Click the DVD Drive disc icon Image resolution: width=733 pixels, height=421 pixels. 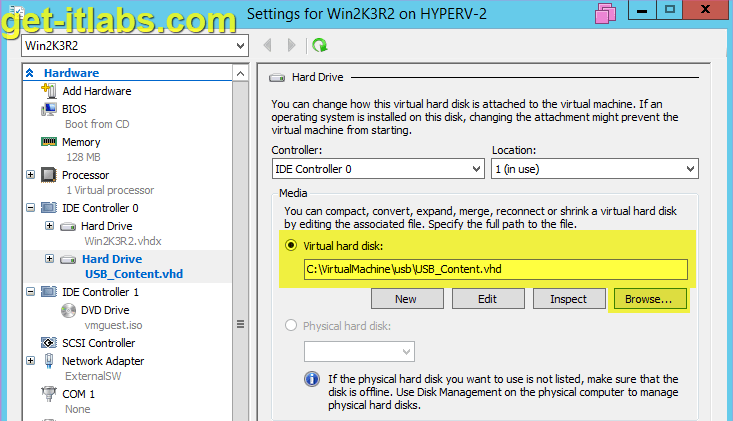point(68,310)
